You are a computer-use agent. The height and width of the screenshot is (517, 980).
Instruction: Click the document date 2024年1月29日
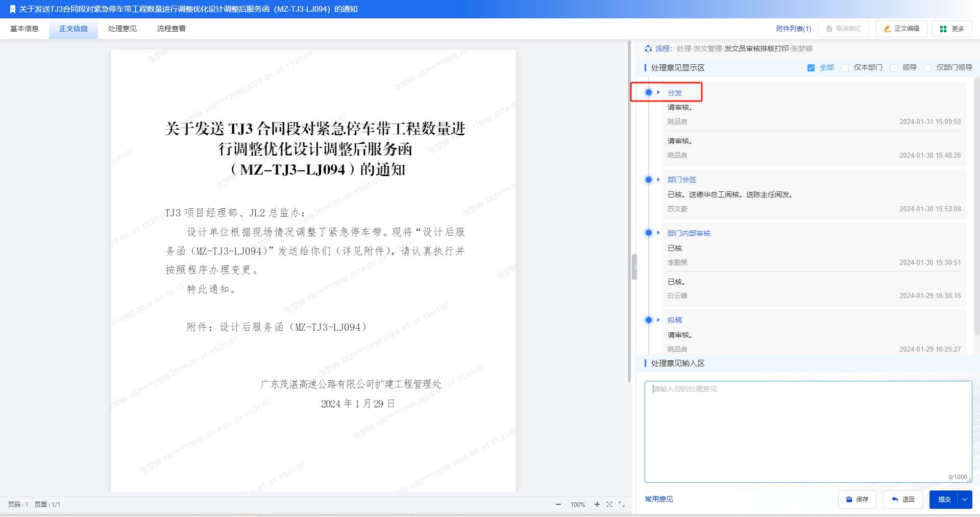pos(358,404)
